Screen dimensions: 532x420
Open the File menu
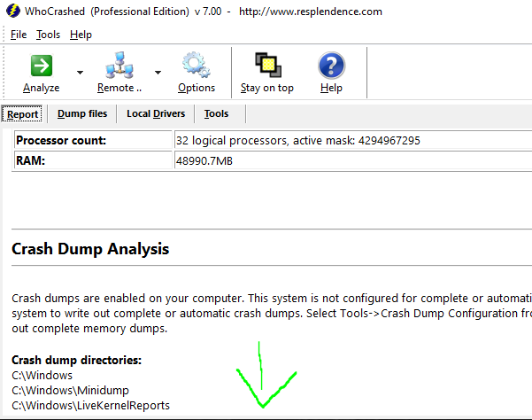pos(19,35)
